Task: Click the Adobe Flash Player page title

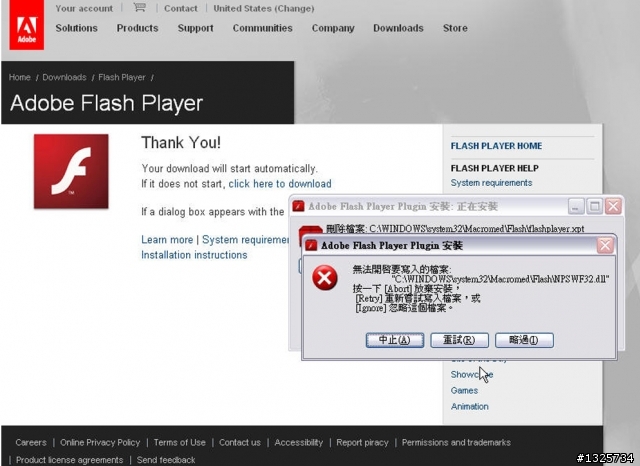Action: click(107, 103)
